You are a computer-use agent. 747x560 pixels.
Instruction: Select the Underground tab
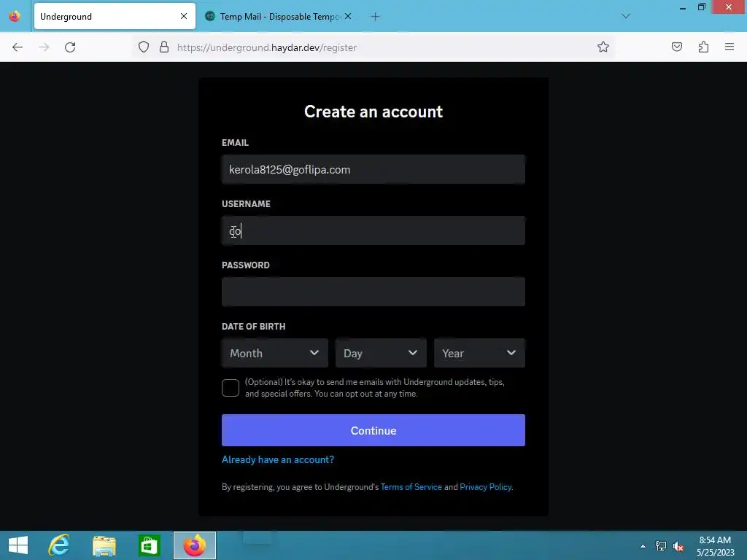tap(115, 17)
